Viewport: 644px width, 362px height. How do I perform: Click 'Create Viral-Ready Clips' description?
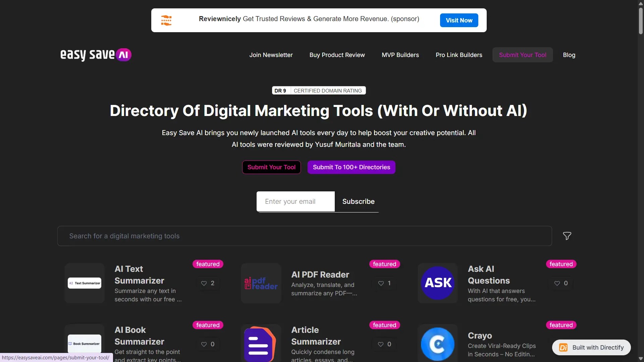coord(501,350)
